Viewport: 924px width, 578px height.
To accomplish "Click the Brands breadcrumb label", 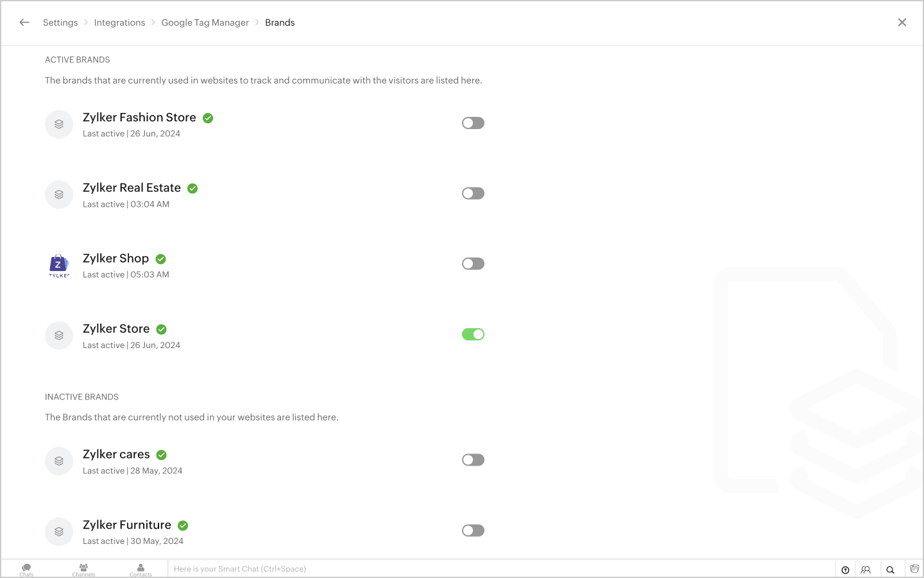I will (280, 22).
